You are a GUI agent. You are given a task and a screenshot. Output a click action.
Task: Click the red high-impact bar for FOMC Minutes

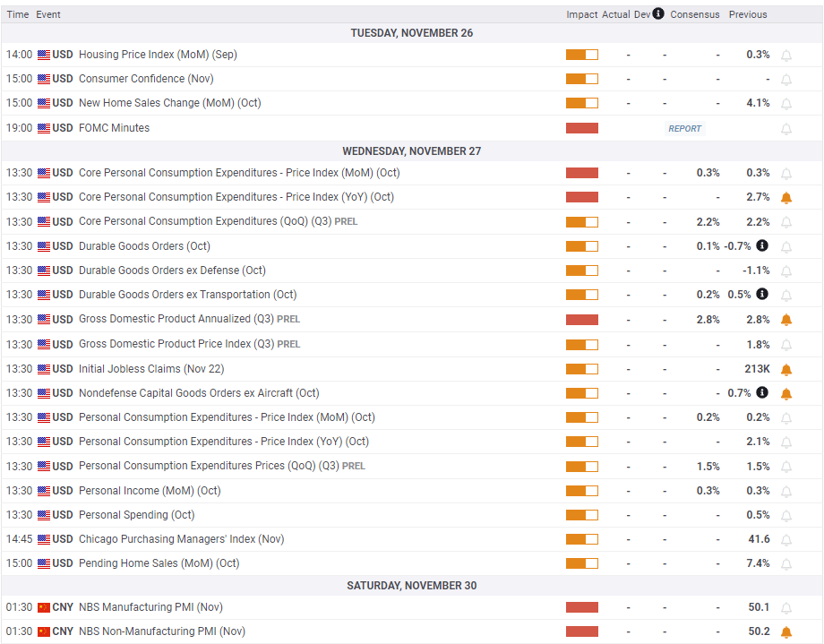pos(581,127)
